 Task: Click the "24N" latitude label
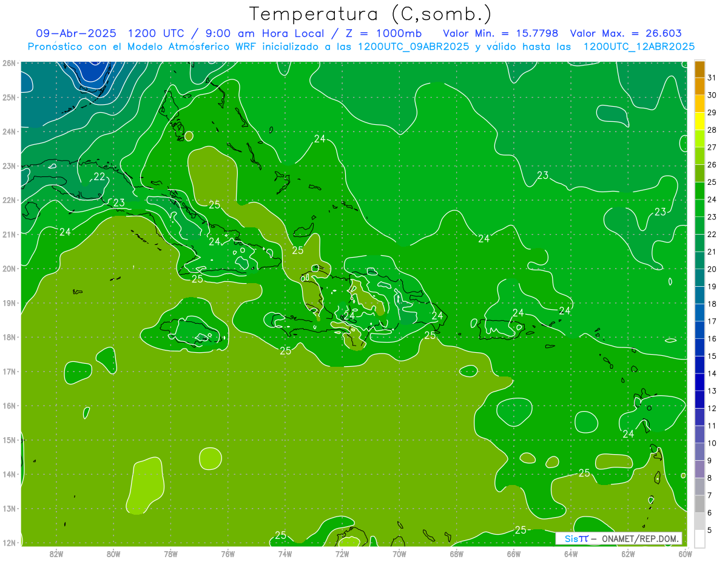tap(9, 132)
